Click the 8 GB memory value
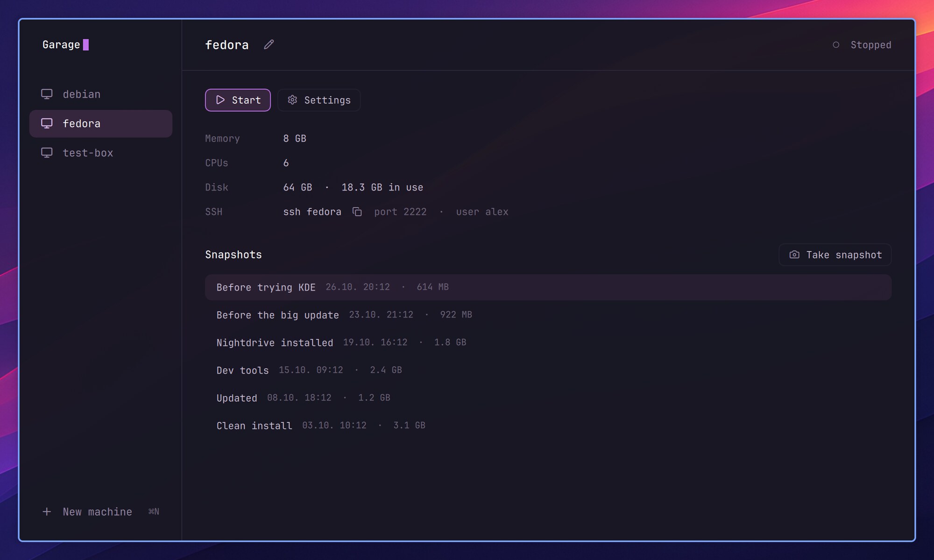This screenshot has width=934, height=560. pos(295,139)
